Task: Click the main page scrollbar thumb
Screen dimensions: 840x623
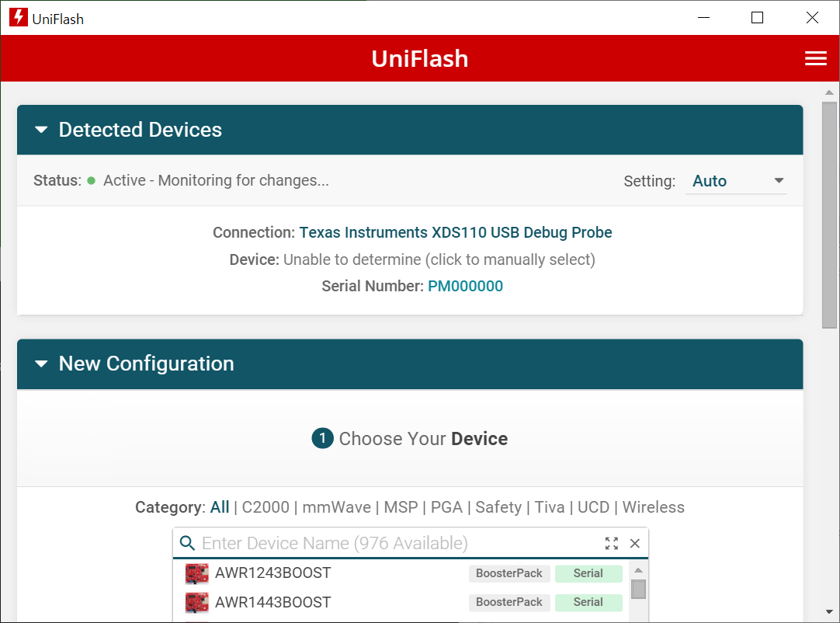Action: pos(829,215)
